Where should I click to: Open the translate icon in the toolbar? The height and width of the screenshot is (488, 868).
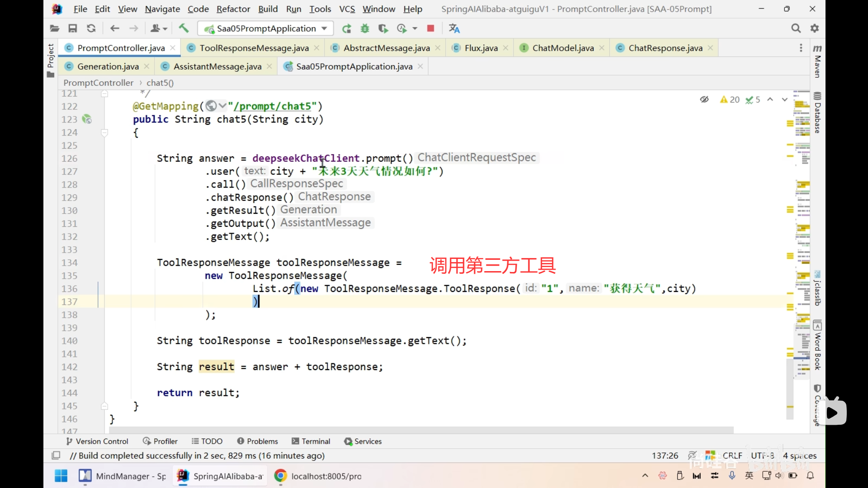pyautogui.click(x=454, y=28)
